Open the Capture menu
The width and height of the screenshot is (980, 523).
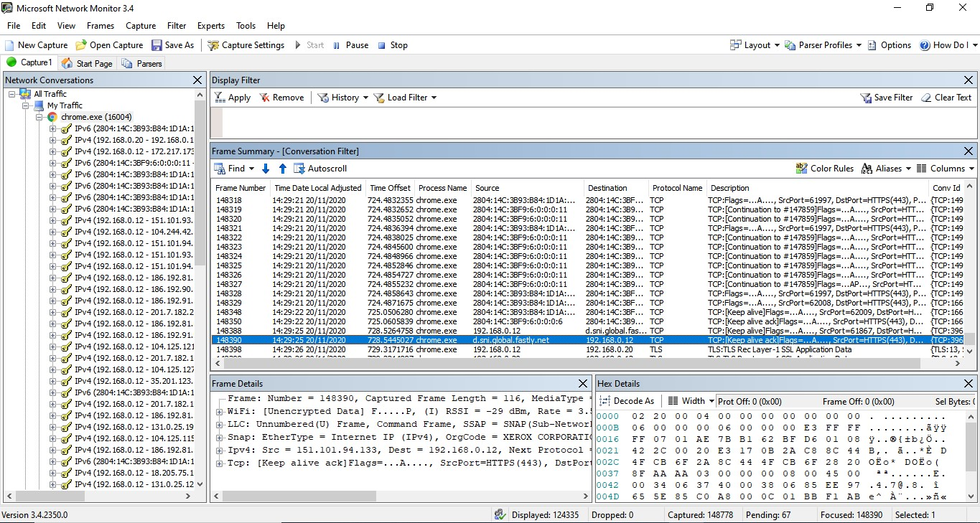[x=141, y=25]
